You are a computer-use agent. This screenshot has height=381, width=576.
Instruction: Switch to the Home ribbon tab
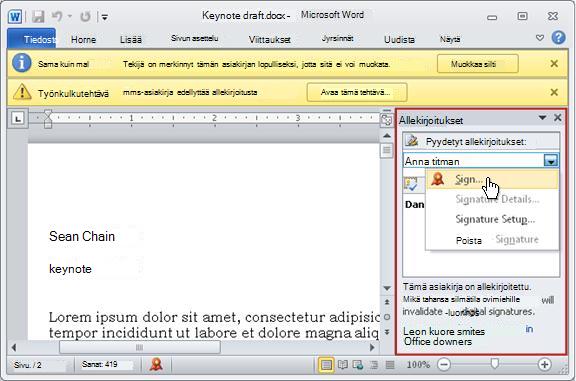83,39
